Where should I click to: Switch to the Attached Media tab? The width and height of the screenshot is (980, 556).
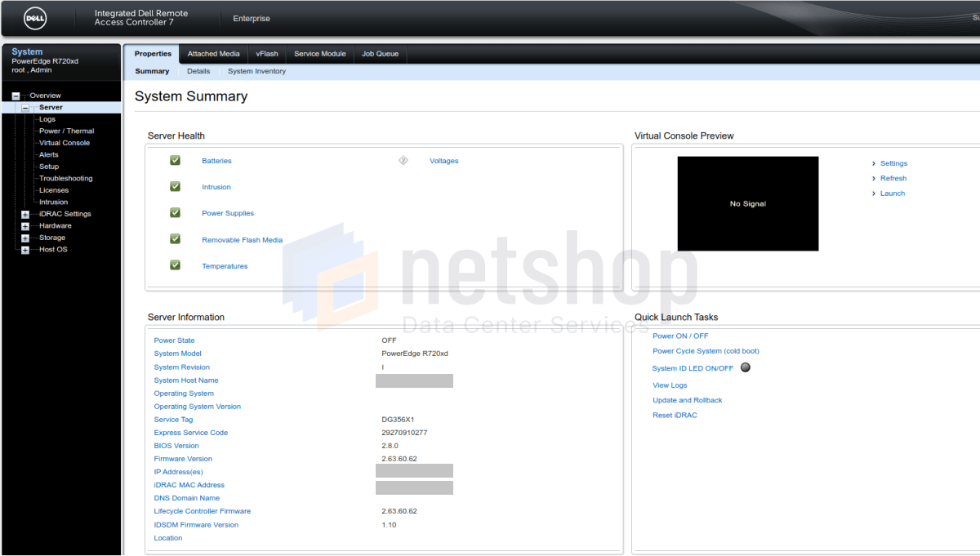(213, 53)
